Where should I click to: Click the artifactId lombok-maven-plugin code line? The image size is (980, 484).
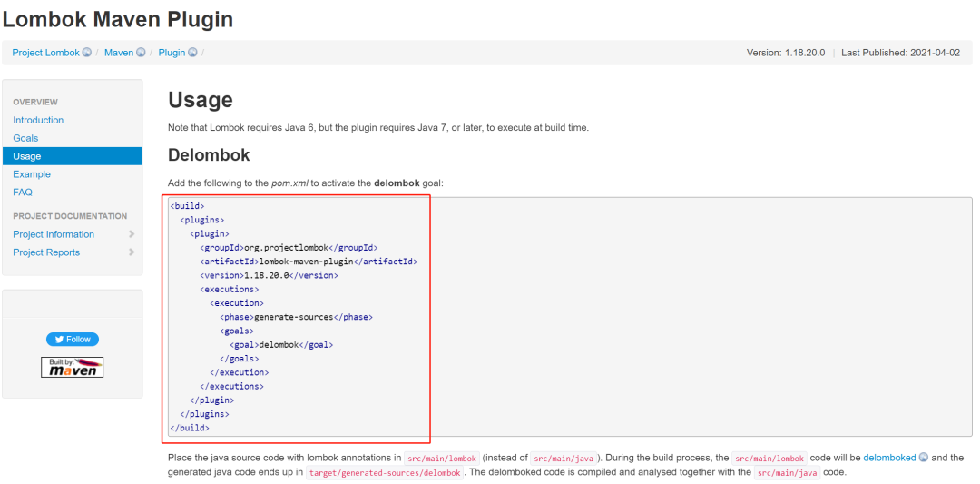click(x=309, y=262)
